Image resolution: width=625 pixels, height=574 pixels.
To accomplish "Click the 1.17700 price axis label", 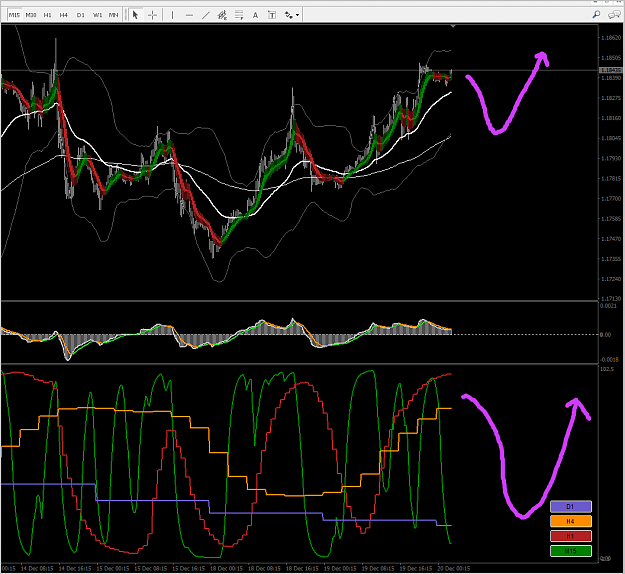I will pyautogui.click(x=611, y=198).
